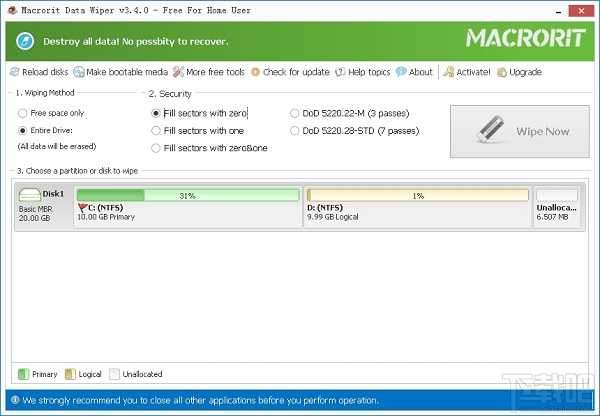Click the green Primary legend swatch
Viewport: 600px width, 416px height.
[23, 374]
